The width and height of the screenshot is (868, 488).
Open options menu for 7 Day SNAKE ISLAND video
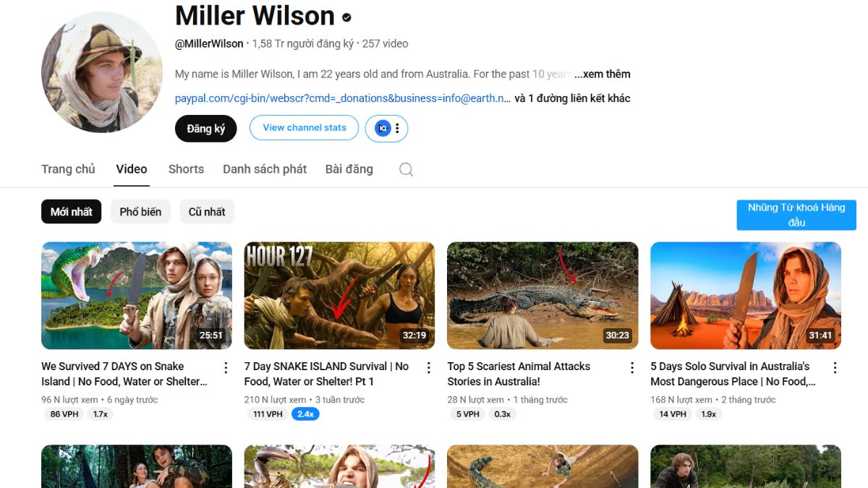428,367
